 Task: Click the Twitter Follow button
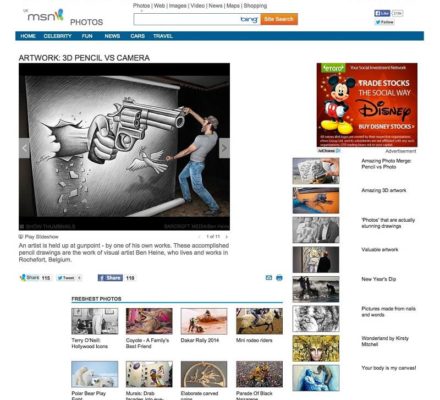(x=385, y=22)
